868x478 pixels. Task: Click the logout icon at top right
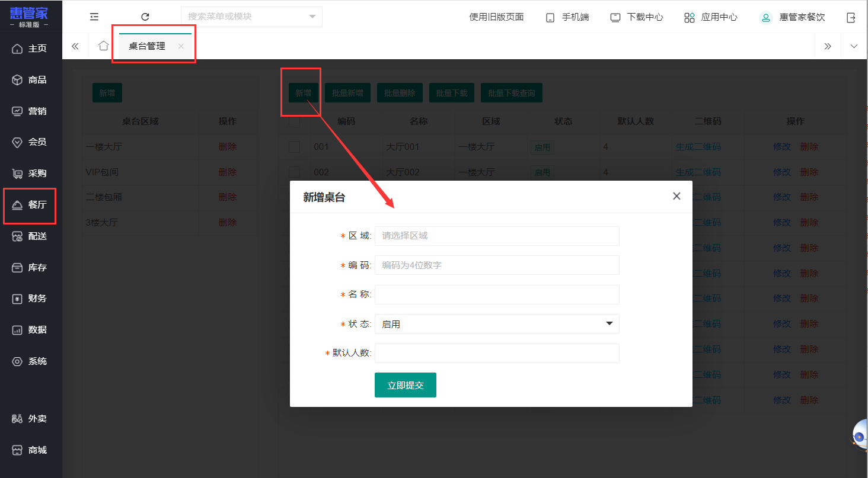click(851, 17)
